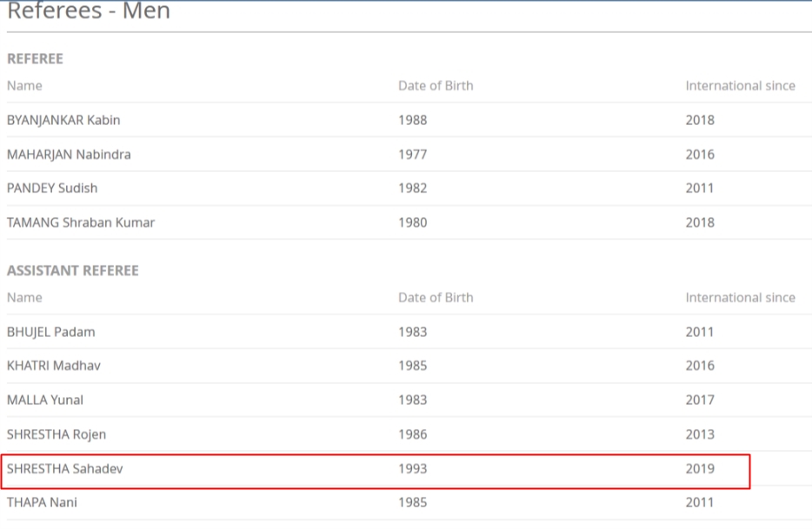812x529 pixels.
Task: Click on TAMANG Shraban Kumar
Action: click(81, 222)
